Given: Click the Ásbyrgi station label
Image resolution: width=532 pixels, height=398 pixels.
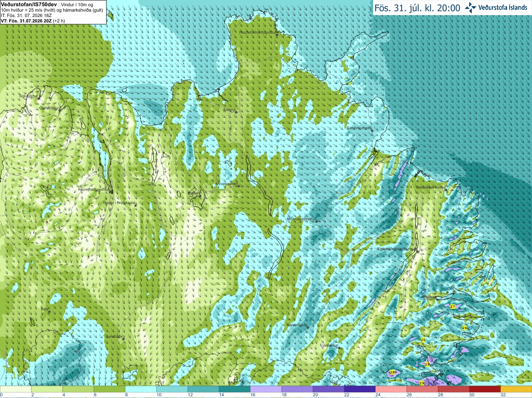Looking at the screenshot, I should pyautogui.click(x=229, y=110).
